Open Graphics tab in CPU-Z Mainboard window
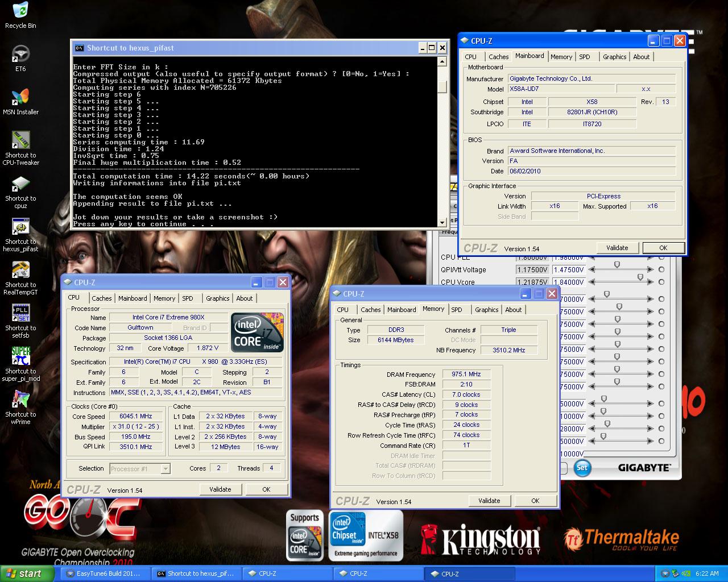Image resolution: width=728 pixels, height=582 pixels. [x=614, y=57]
